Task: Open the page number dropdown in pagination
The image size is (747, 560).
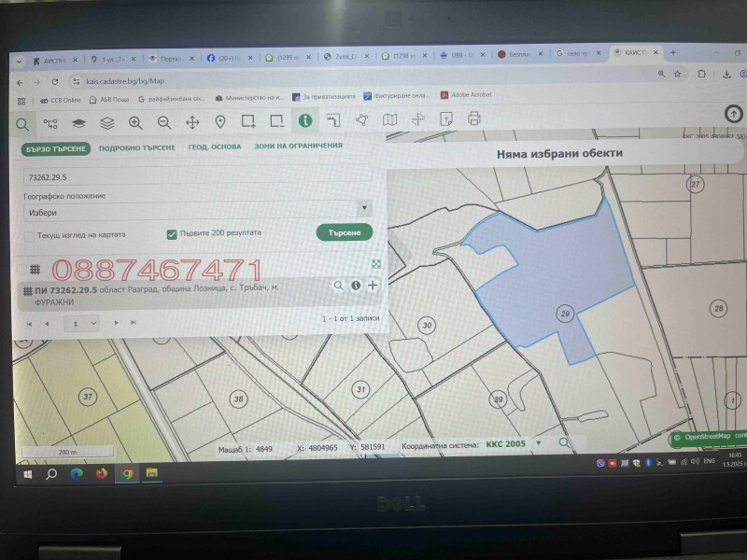Action: pos(79,324)
